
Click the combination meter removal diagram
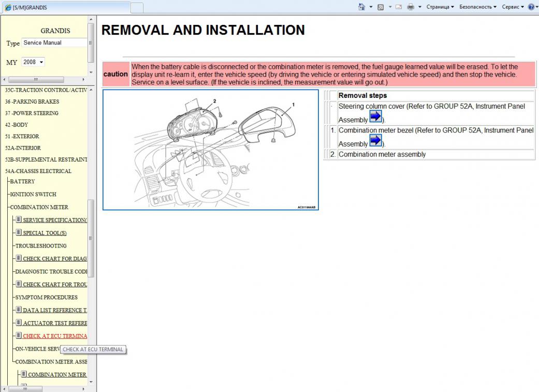pos(210,150)
